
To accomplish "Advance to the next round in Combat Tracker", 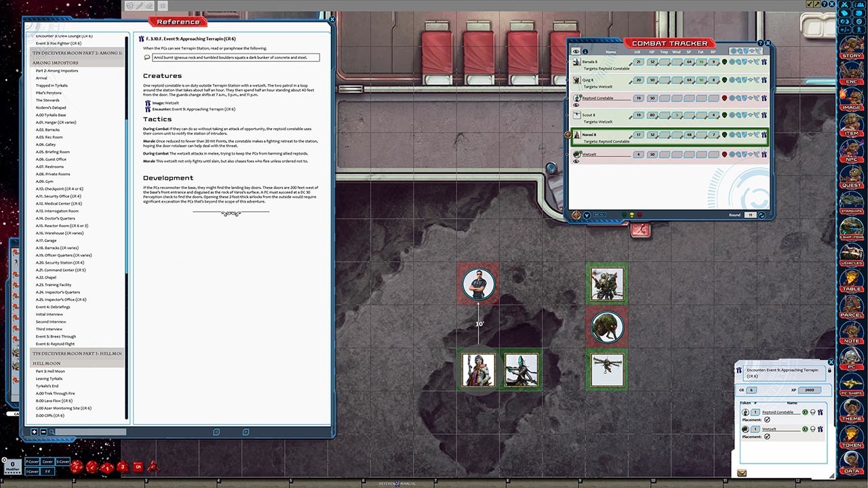I will click(762, 215).
